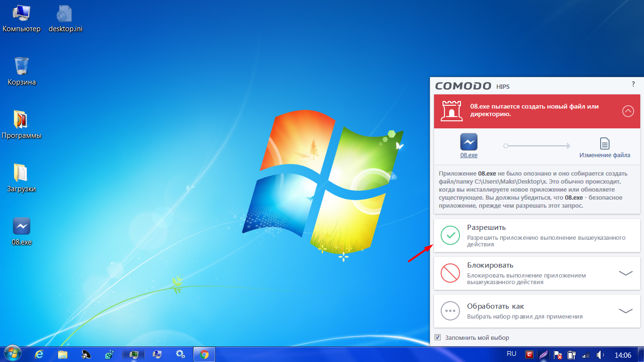
Task: Switch to Google Chrome on the taskbar
Action: tap(204, 354)
